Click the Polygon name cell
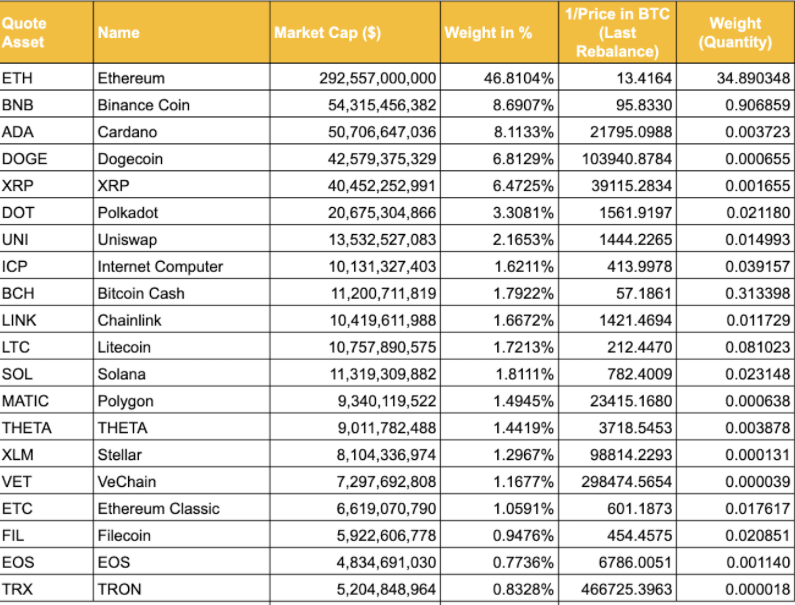This screenshot has height=605, width=795. (126, 401)
